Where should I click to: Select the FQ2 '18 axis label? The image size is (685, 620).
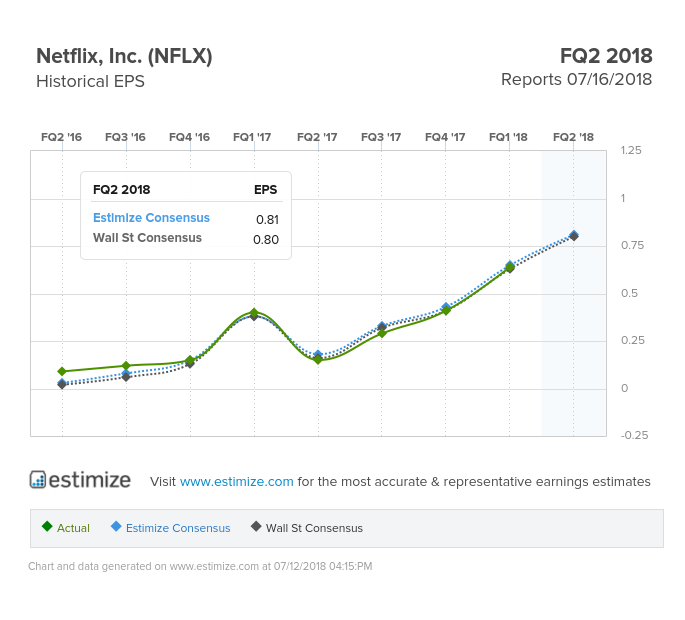point(574,137)
